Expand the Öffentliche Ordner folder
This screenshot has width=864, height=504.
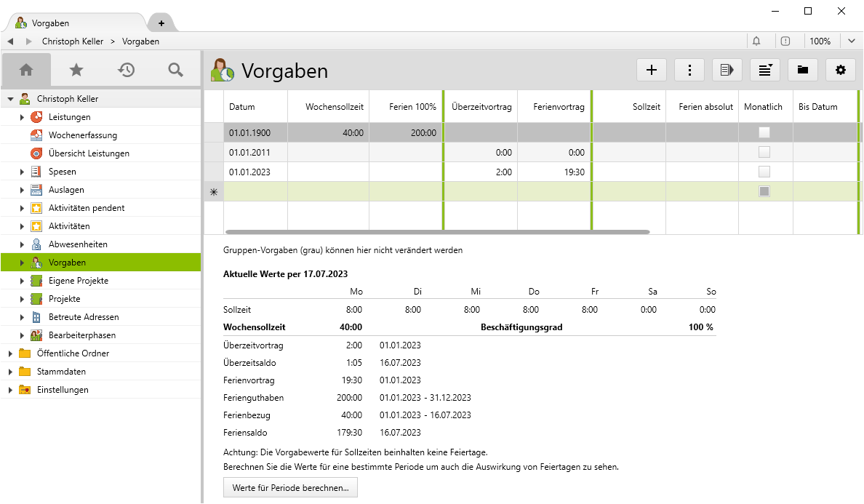[10, 353]
